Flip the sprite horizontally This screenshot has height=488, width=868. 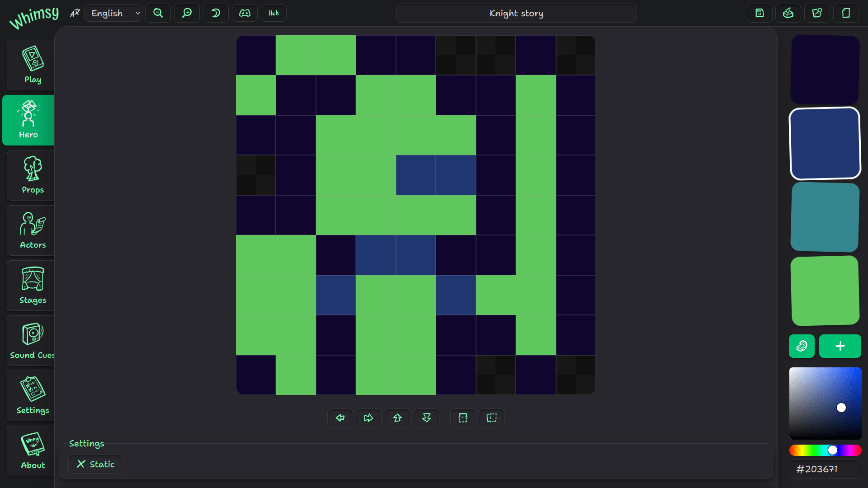(x=491, y=418)
